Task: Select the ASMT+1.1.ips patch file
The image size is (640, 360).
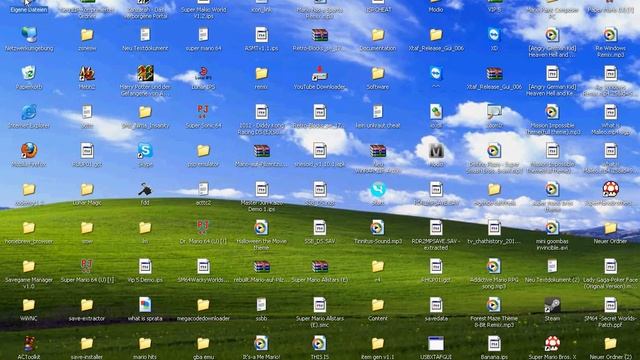Action: pyautogui.click(x=262, y=35)
